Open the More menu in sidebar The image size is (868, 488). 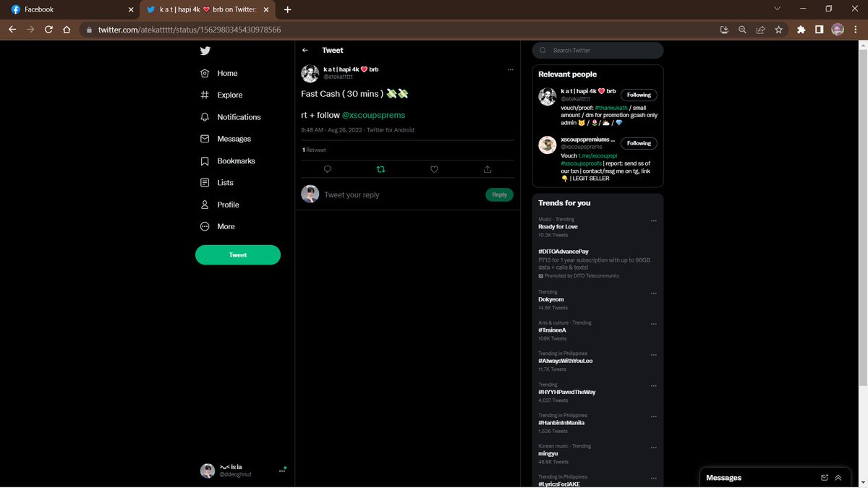coord(217,226)
